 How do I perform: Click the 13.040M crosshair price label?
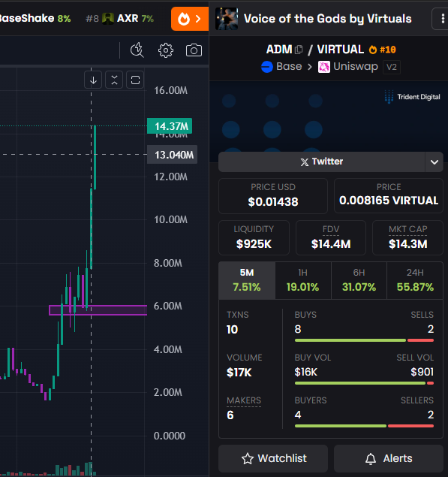click(x=173, y=155)
